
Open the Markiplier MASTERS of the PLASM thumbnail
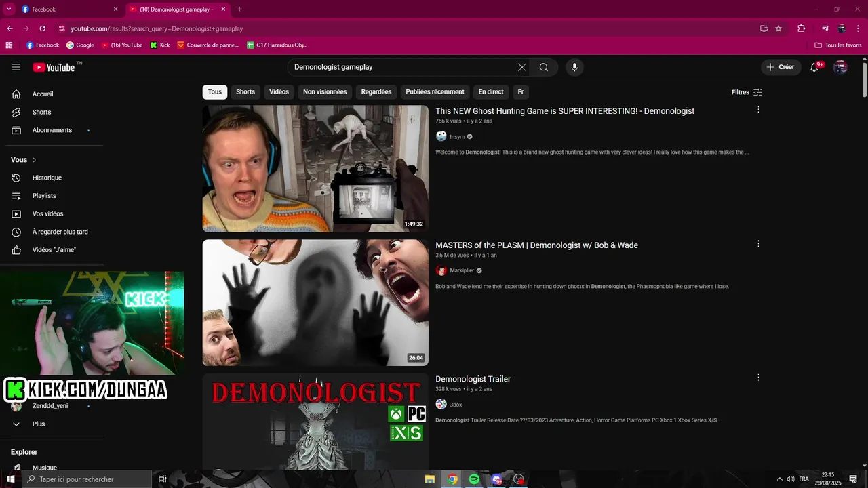pyautogui.click(x=315, y=302)
